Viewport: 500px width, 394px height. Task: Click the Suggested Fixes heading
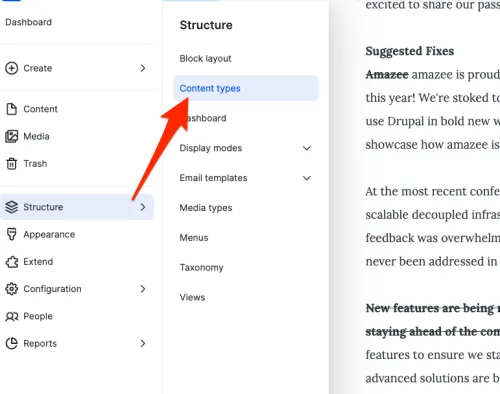(x=410, y=51)
